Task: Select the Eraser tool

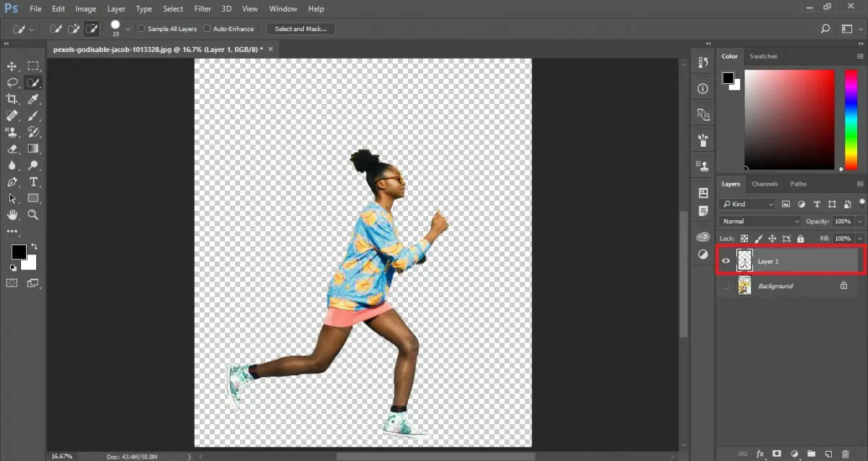Action: pos(12,148)
